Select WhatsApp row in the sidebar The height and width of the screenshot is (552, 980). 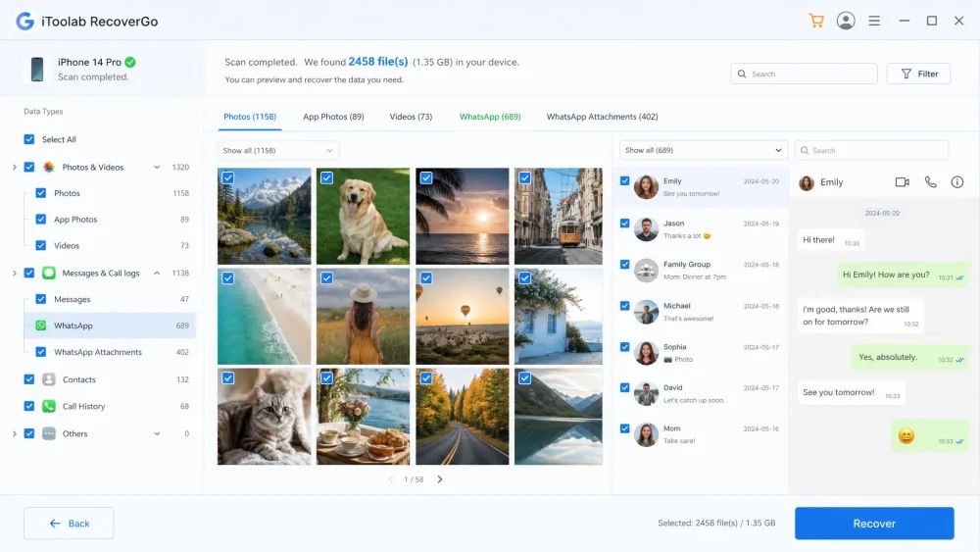pos(110,326)
